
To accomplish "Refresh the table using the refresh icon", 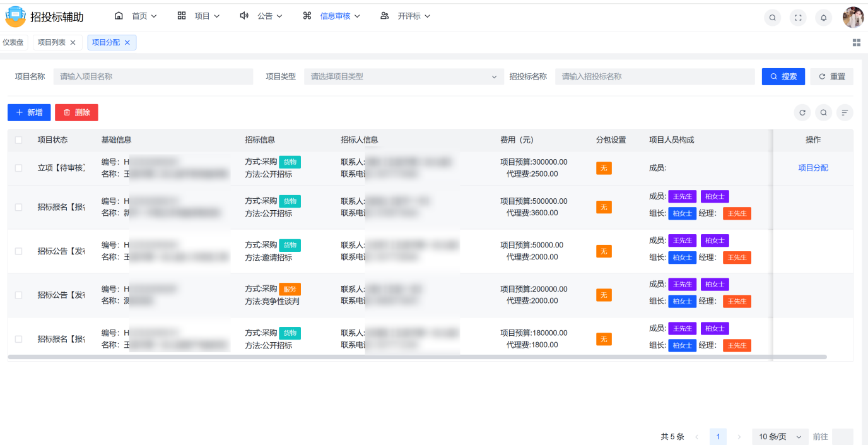I will tap(802, 112).
